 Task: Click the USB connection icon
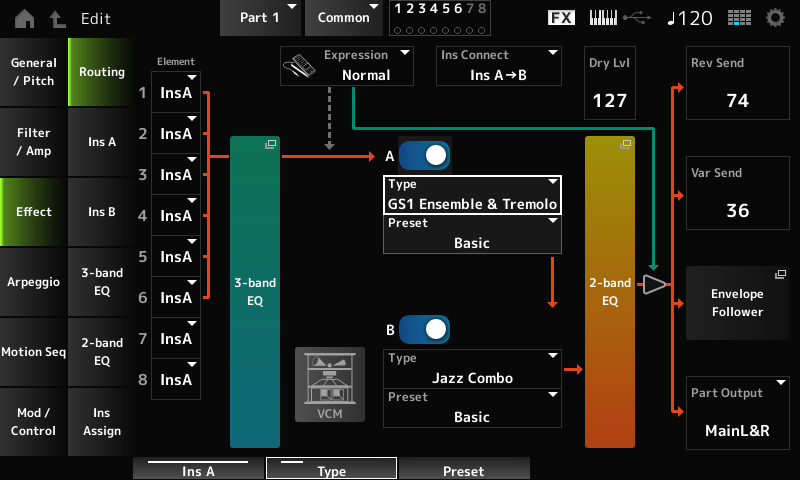pos(636,18)
